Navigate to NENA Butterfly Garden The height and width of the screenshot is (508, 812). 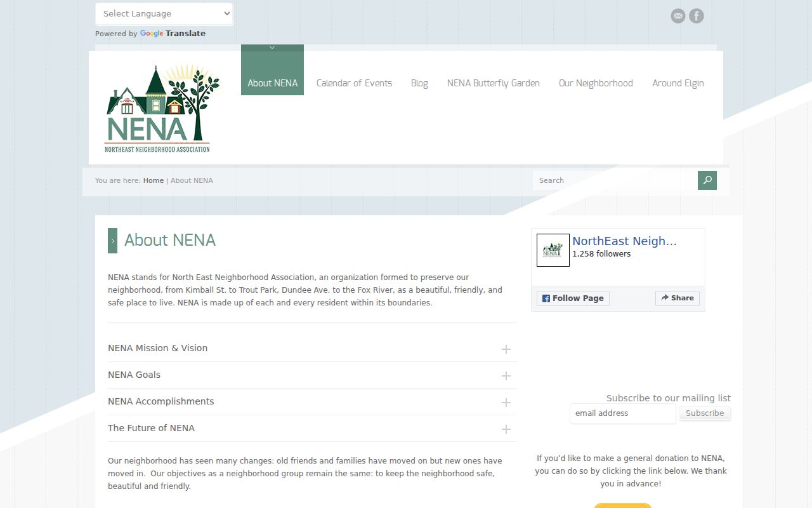click(x=494, y=83)
